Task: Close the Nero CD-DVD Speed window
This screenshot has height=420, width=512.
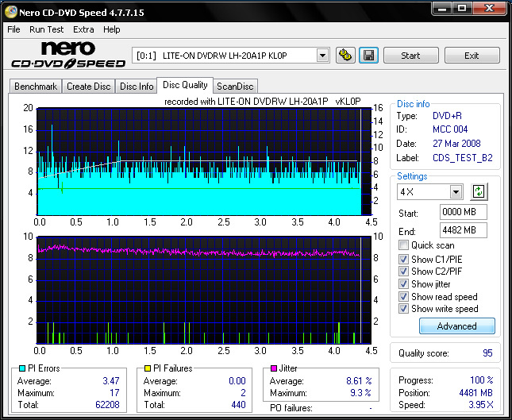Action: (490, 9)
